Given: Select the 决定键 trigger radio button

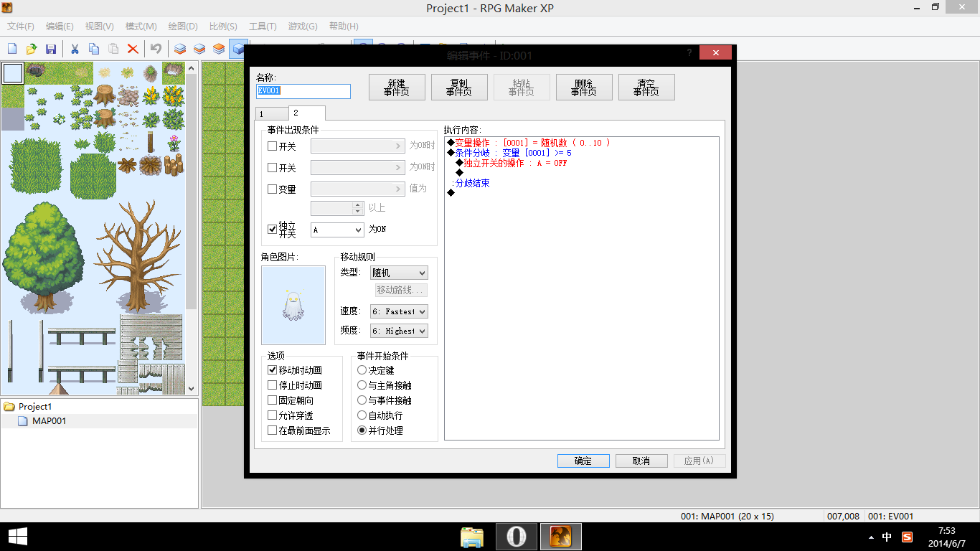Looking at the screenshot, I should (x=362, y=370).
